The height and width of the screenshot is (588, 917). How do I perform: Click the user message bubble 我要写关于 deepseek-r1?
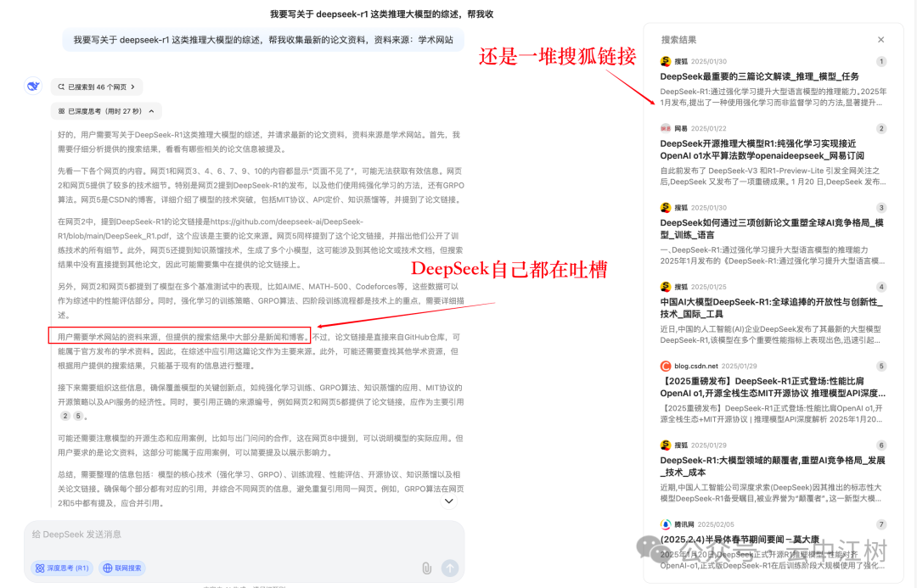coord(263,40)
